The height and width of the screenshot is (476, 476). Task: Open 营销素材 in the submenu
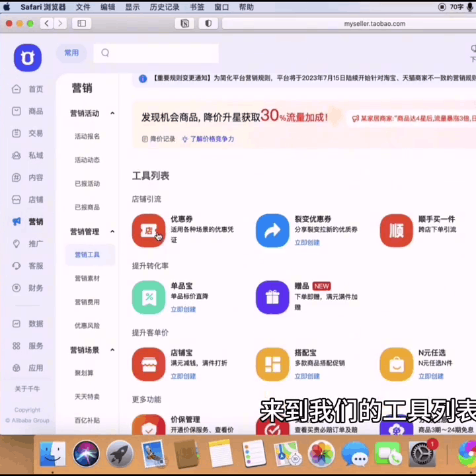(x=87, y=278)
